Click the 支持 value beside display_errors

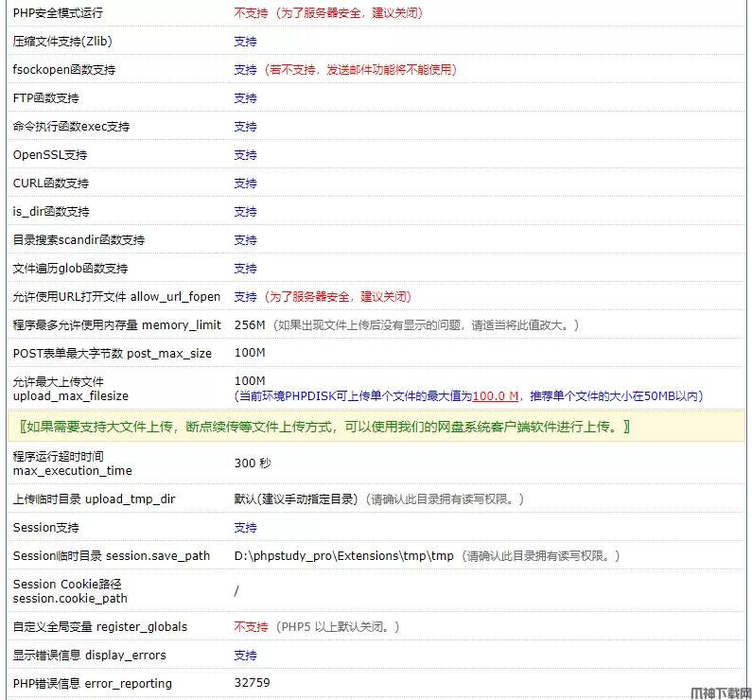[245, 656]
